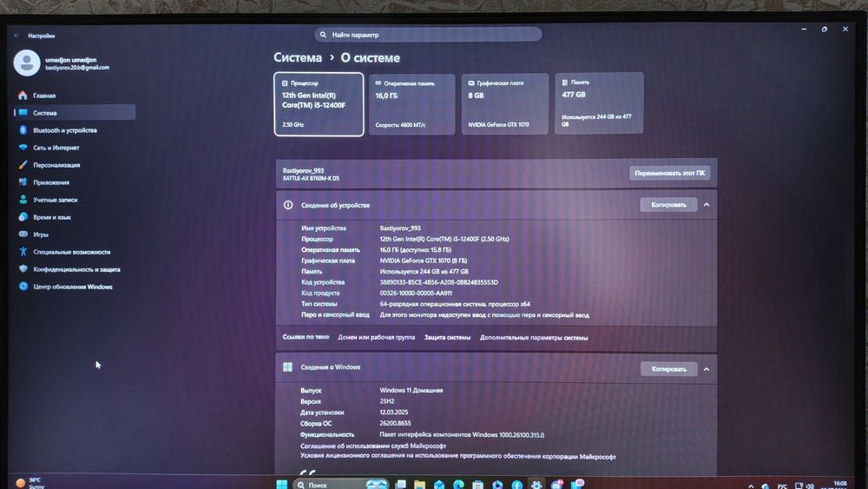Click product code 00326-10000-00000-AA911

(416, 293)
